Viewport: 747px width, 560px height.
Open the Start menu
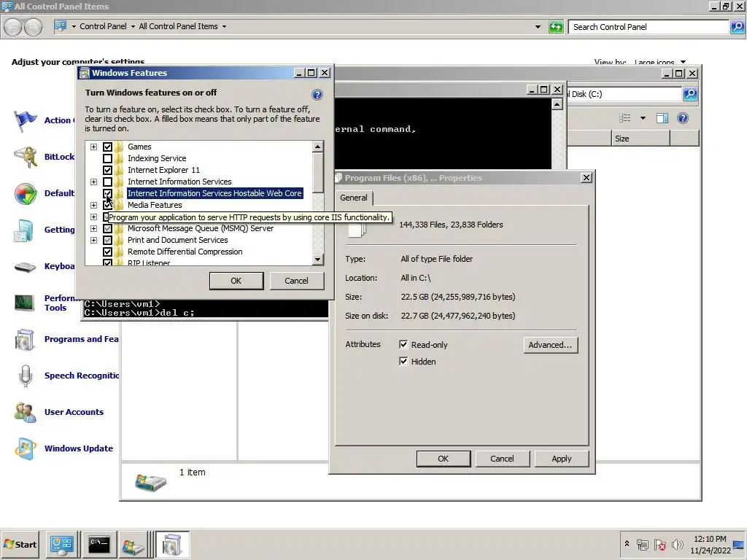pyautogui.click(x=20, y=544)
